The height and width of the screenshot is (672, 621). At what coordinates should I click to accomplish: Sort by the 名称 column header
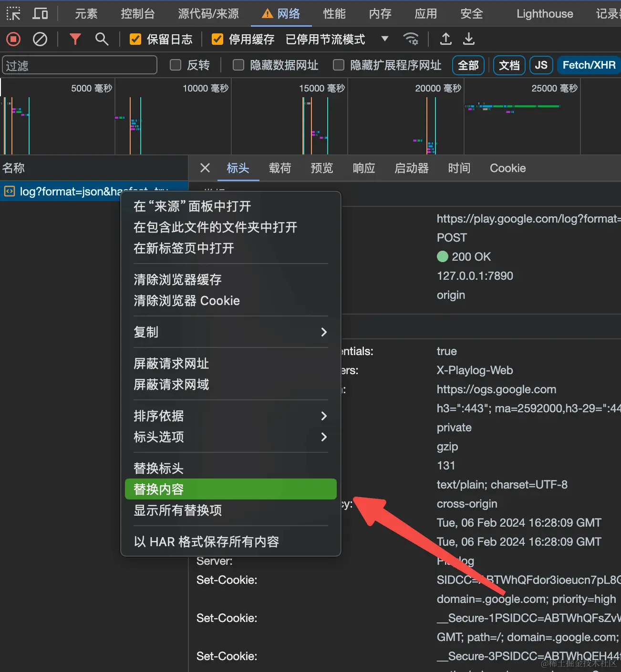93,168
